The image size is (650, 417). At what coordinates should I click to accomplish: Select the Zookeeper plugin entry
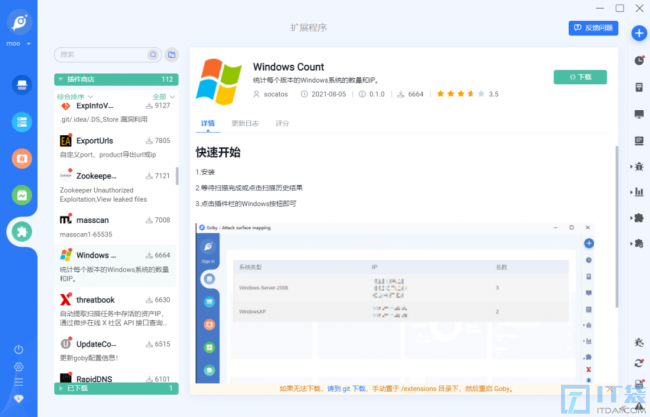click(x=115, y=187)
